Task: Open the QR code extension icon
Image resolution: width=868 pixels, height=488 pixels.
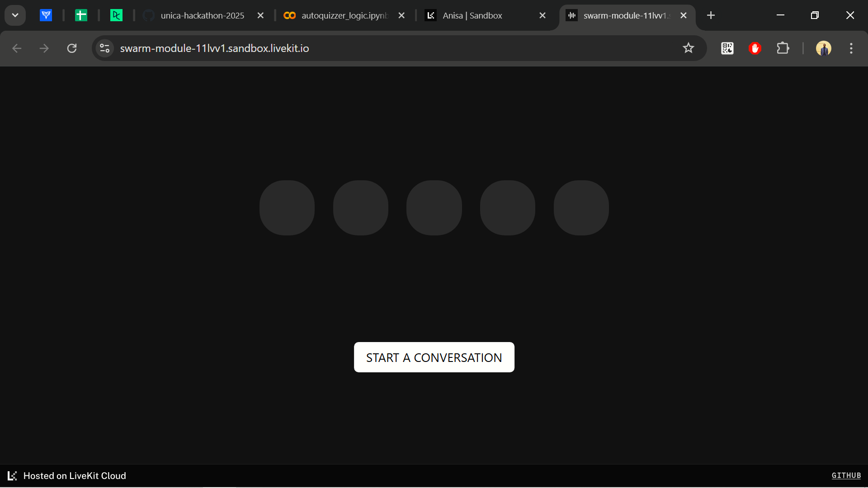Action: point(727,48)
